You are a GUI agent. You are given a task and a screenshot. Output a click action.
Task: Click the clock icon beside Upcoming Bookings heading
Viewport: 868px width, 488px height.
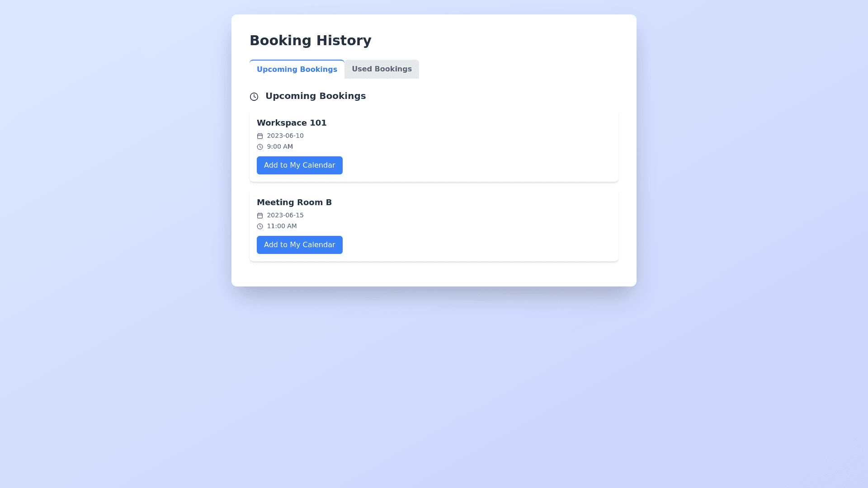pyautogui.click(x=254, y=97)
